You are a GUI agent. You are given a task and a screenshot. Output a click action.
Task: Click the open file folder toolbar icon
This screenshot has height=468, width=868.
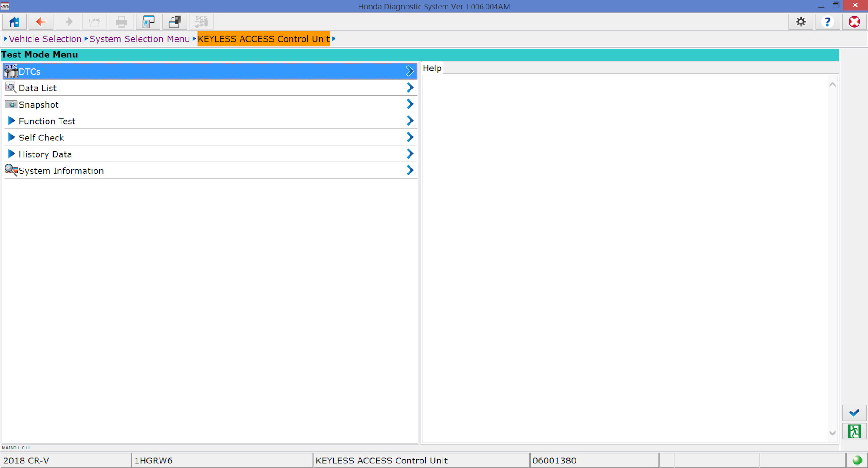click(x=94, y=22)
